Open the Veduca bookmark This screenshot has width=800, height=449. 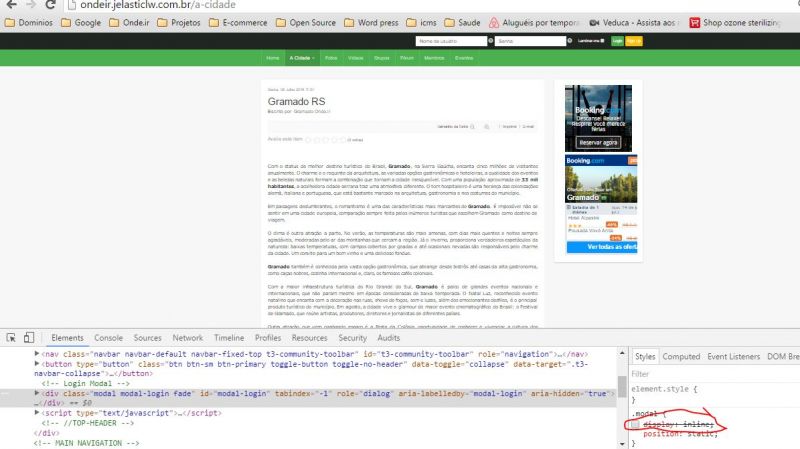[634, 22]
